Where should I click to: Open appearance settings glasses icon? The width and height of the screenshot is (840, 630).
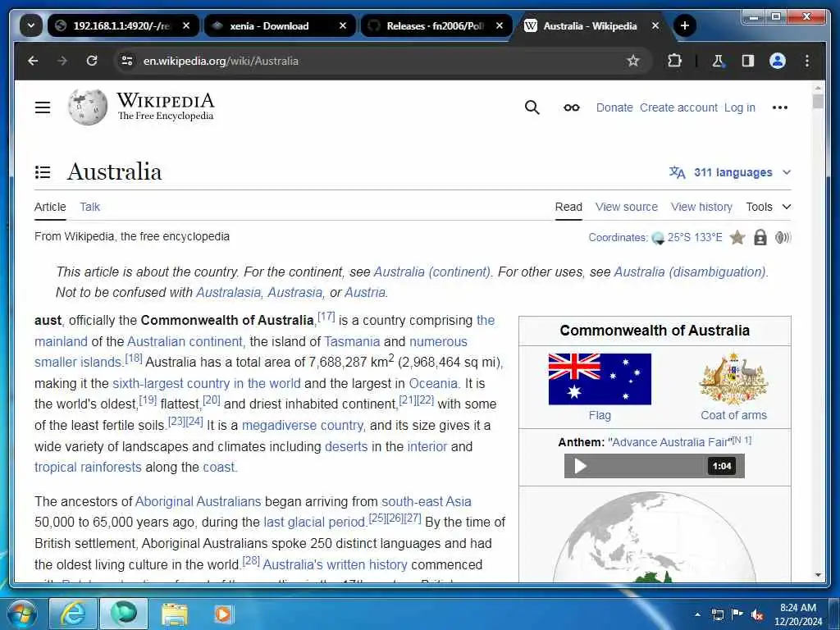coord(572,107)
